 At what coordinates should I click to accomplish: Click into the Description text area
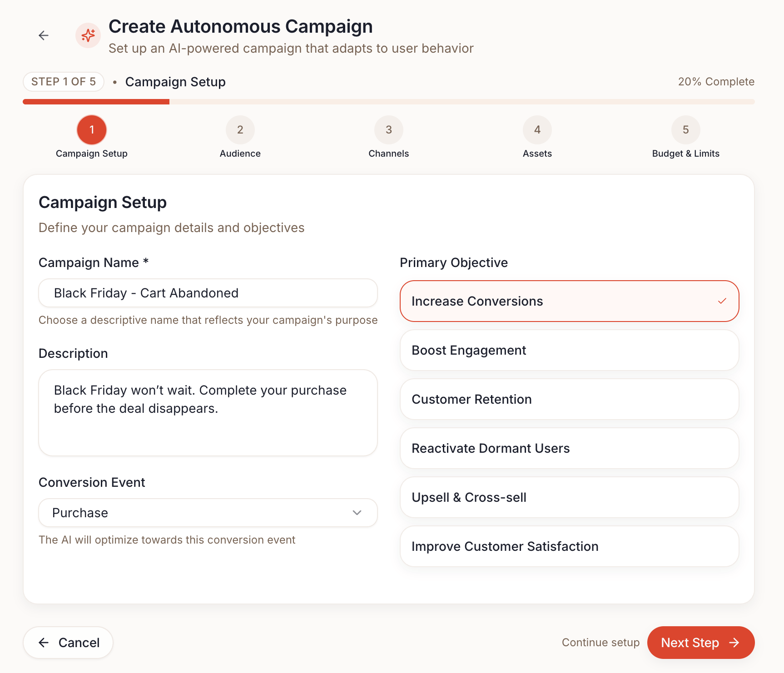(208, 412)
